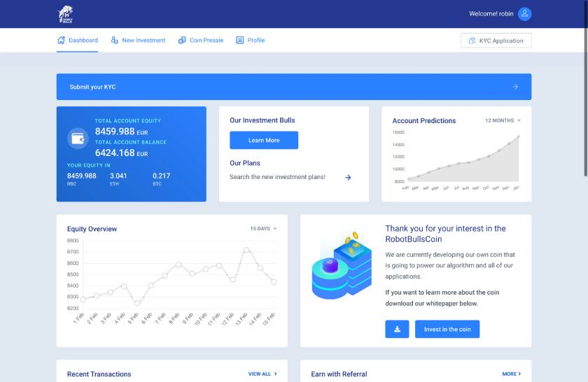Screen dimensions: 588x382
Task: Click the New Investment coins icon
Action: pyautogui.click(x=115, y=41)
